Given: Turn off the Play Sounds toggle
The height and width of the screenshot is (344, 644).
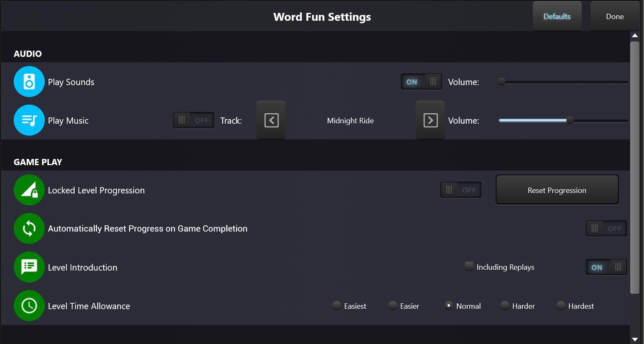Looking at the screenshot, I should click(421, 82).
